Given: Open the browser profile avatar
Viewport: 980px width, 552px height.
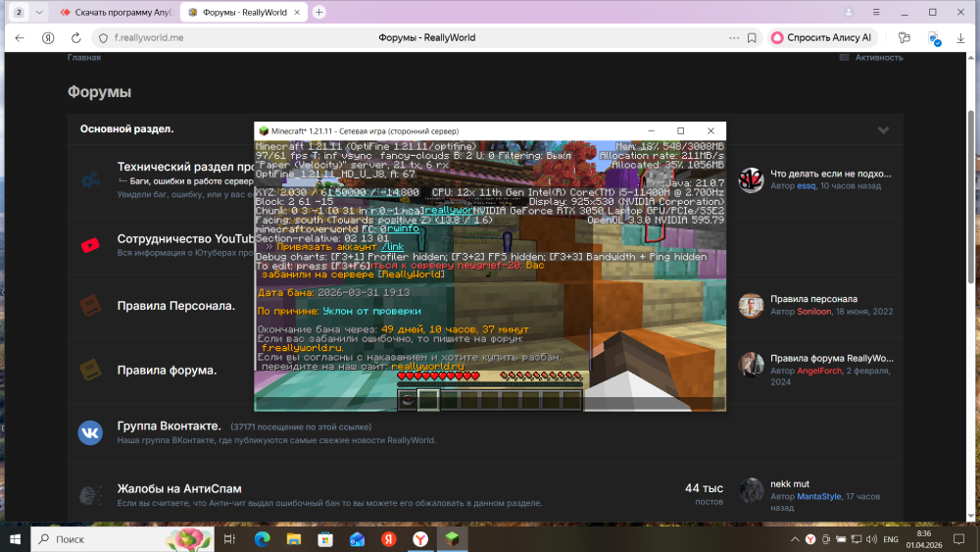Looking at the screenshot, I should click(x=849, y=12).
